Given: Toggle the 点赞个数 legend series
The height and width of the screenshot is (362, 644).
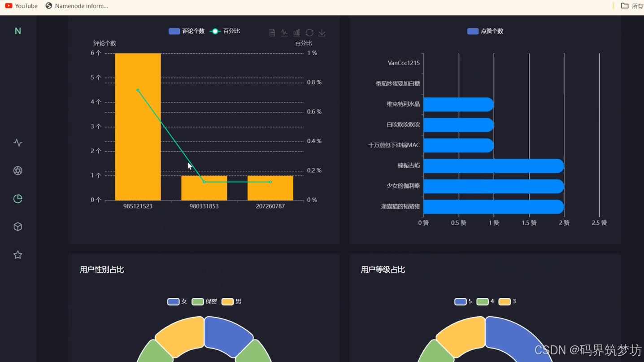Looking at the screenshot, I should coord(485,31).
